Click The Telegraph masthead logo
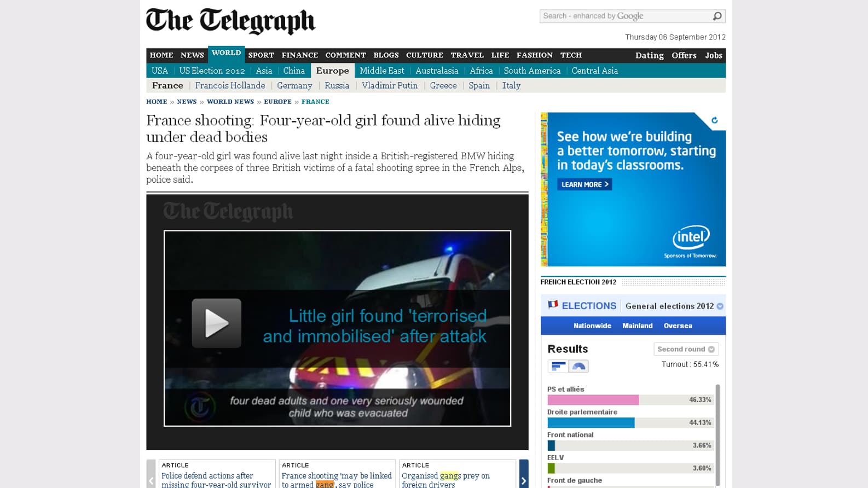 pyautogui.click(x=230, y=21)
